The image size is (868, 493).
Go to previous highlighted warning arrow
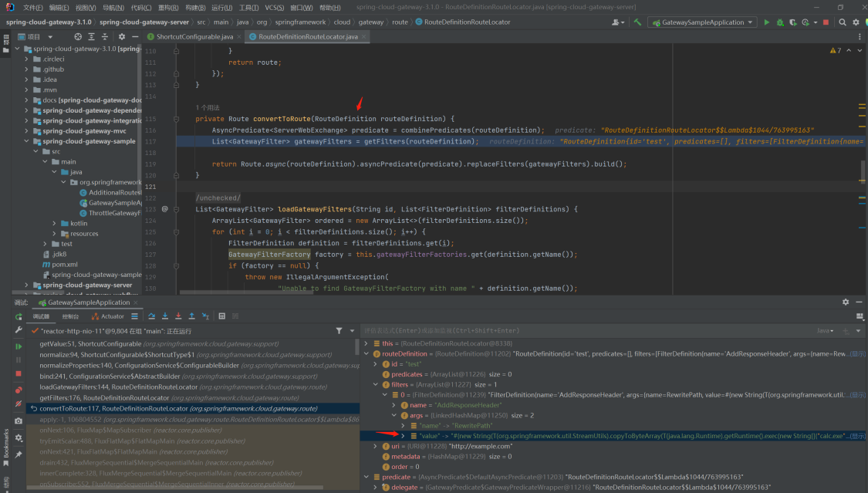[x=849, y=50]
